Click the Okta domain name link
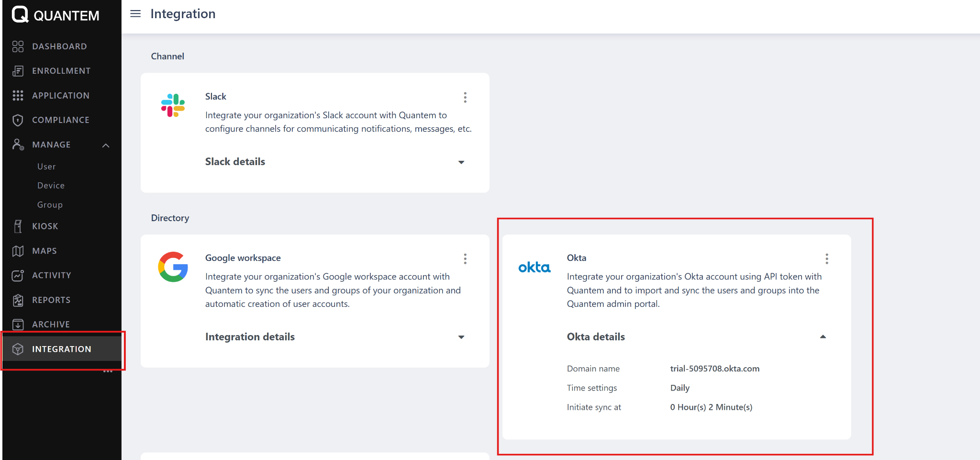This screenshot has width=980, height=460. click(x=714, y=369)
